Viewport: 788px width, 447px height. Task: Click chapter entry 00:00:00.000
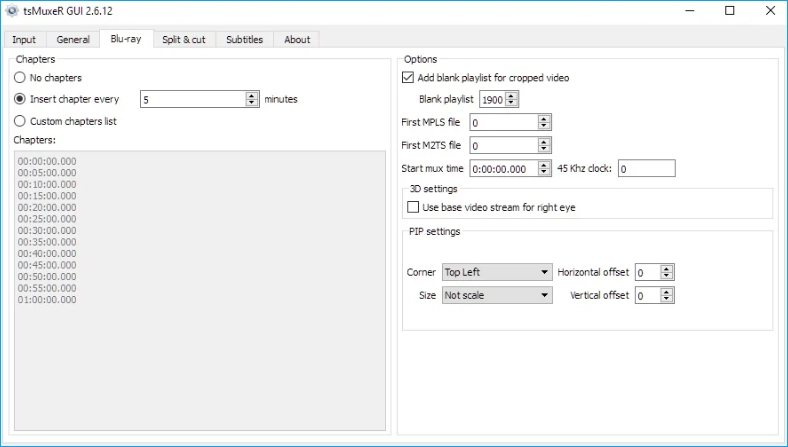coord(47,161)
